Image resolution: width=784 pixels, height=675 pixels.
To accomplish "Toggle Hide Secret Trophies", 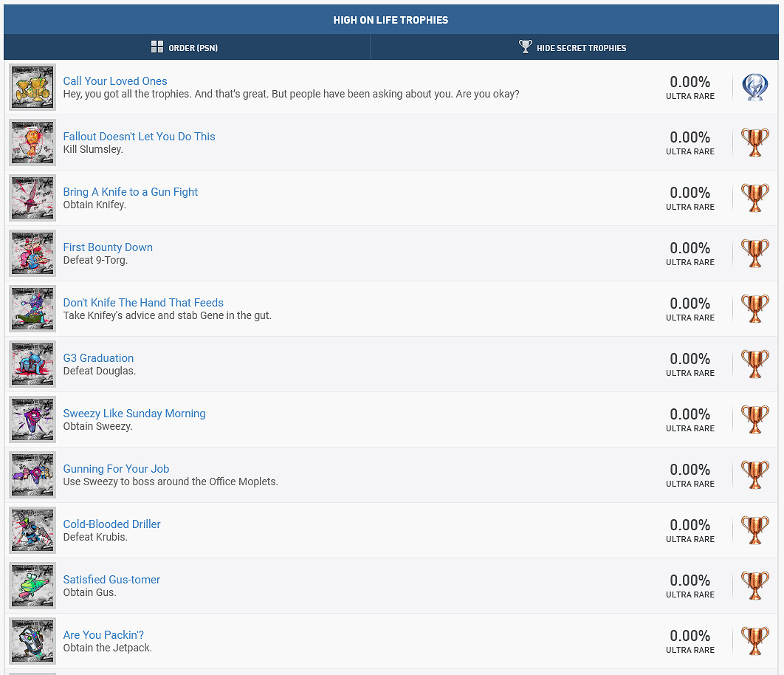I will point(581,48).
